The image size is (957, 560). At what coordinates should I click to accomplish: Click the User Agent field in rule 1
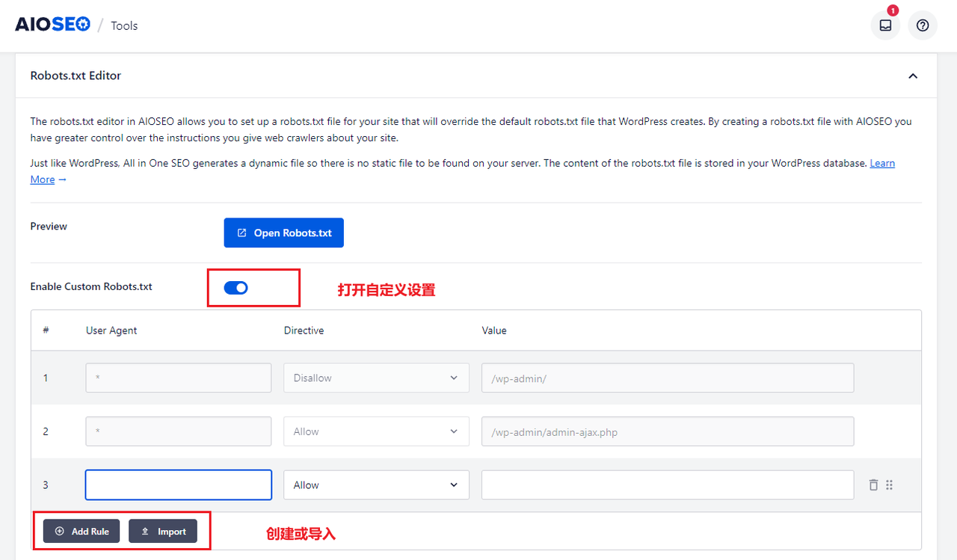(179, 378)
